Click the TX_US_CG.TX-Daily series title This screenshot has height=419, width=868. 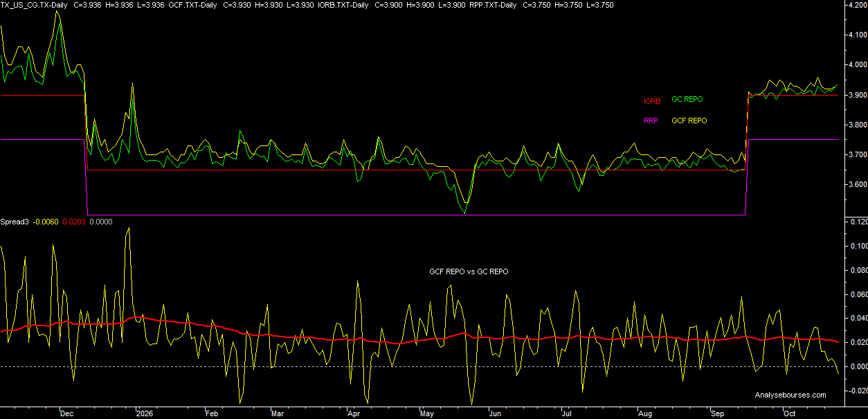click(x=35, y=5)
